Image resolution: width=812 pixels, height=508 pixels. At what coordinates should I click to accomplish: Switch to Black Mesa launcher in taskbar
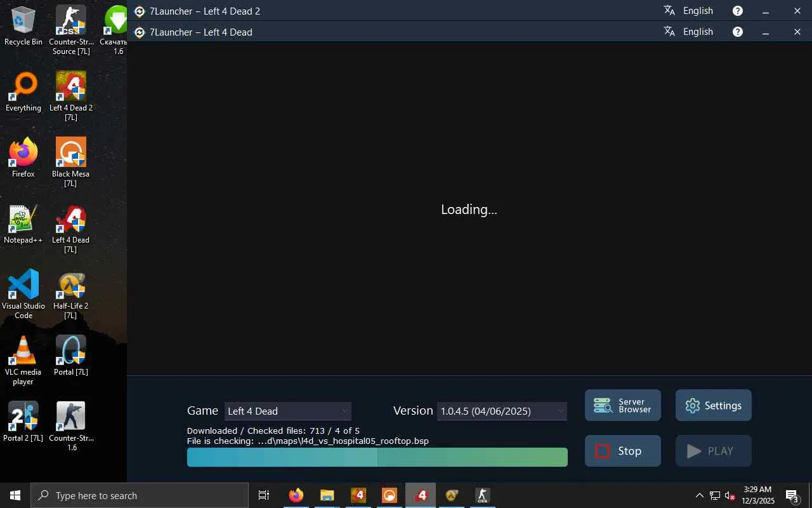pos(390,495)
